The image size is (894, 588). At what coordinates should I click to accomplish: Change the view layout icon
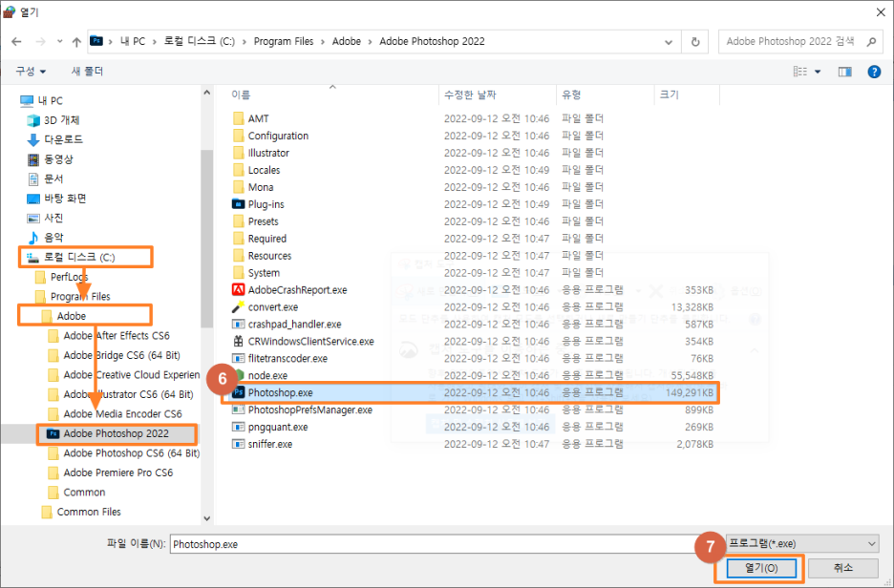(800, 72)
